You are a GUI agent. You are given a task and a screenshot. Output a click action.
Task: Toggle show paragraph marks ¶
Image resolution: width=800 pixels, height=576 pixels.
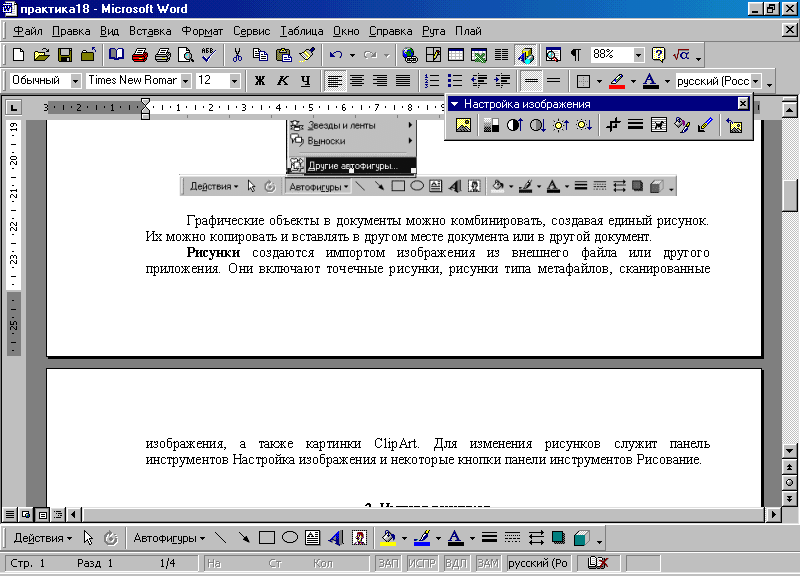(576, 55)
